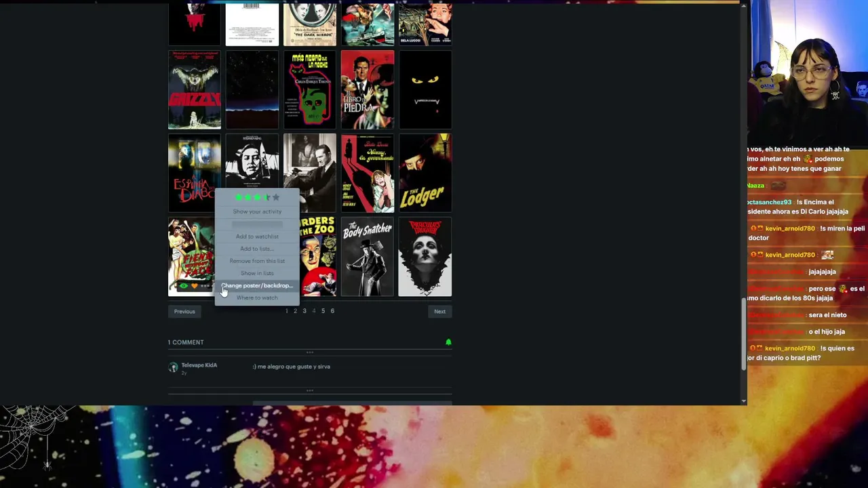Select the 'Show in lists' option
868x488 pixels.
pyautogui.click(x=257, y=273)
